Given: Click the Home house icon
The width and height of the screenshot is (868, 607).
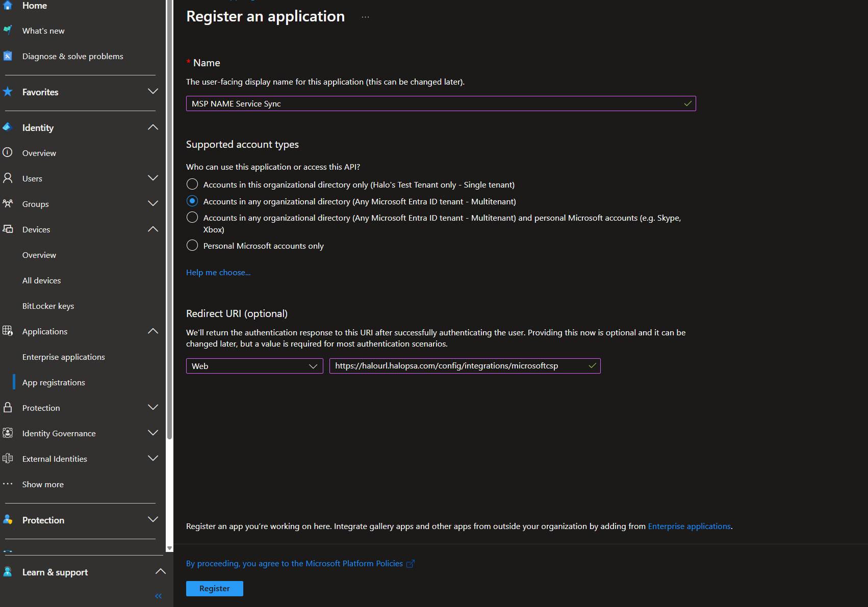Looking at the screenshot, I should pos(8,5).
